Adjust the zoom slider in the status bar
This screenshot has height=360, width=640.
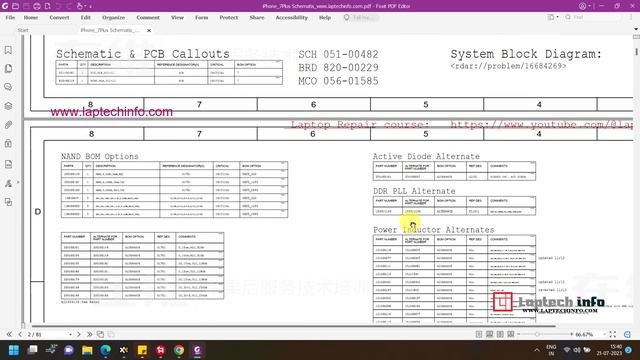[538, 334]
